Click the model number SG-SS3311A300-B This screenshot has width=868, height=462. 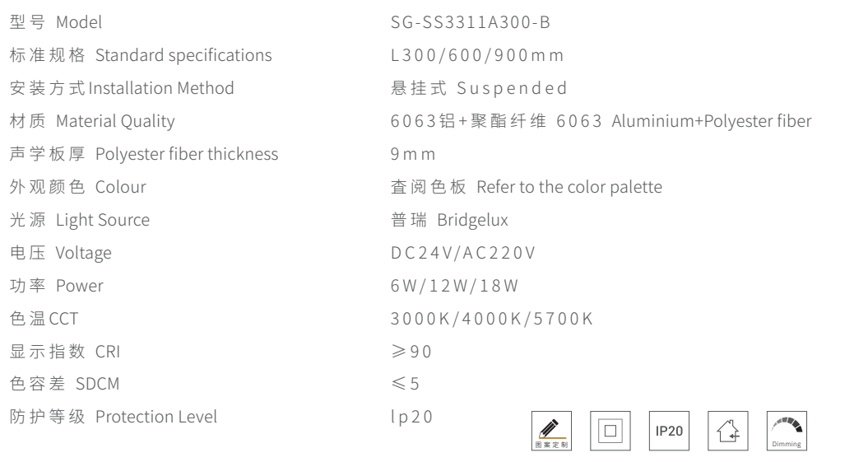[471, 21]
